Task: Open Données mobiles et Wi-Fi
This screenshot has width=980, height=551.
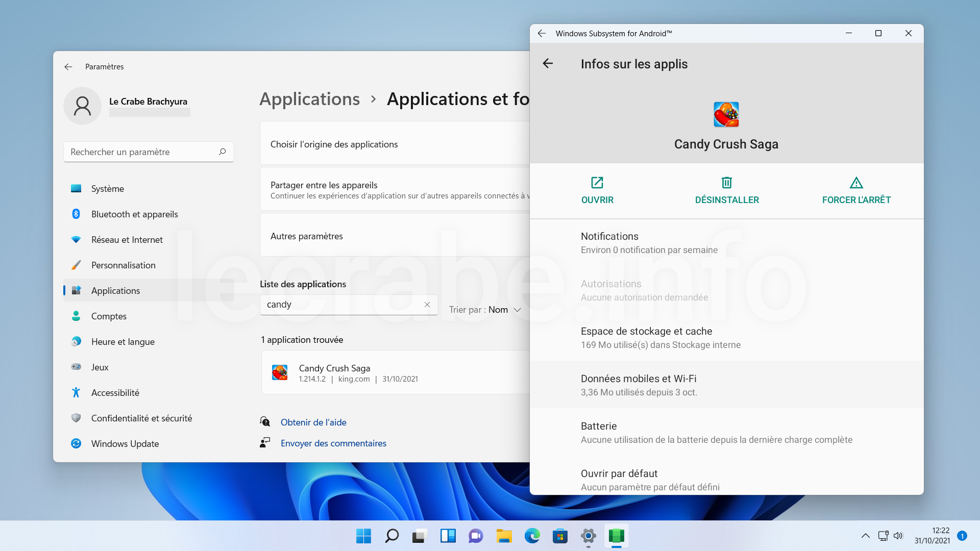Action: tap(727, 385)
